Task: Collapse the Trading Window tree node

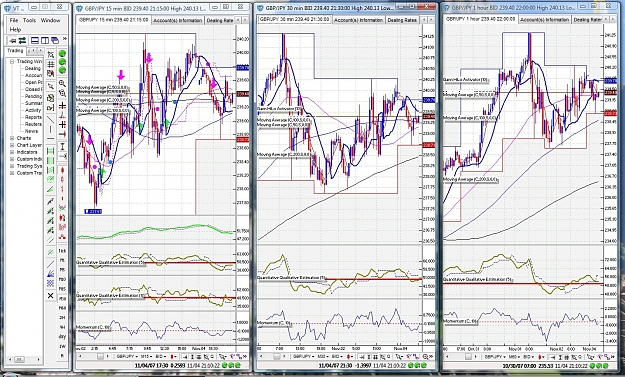Action: tap(12, 61)
